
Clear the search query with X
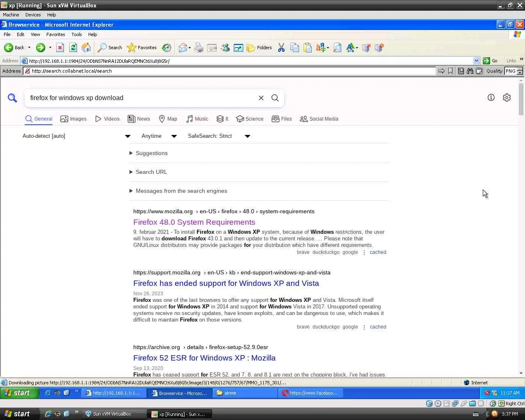point(261,98)
